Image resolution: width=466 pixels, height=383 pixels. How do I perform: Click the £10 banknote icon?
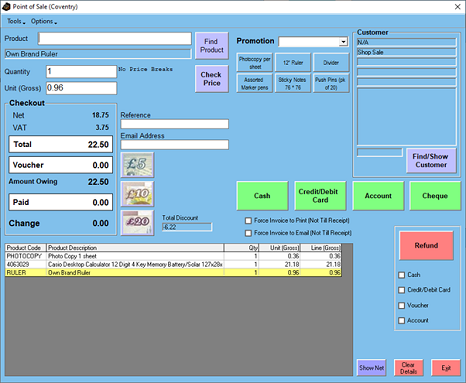pyautogui.click(x=137, y=194)
